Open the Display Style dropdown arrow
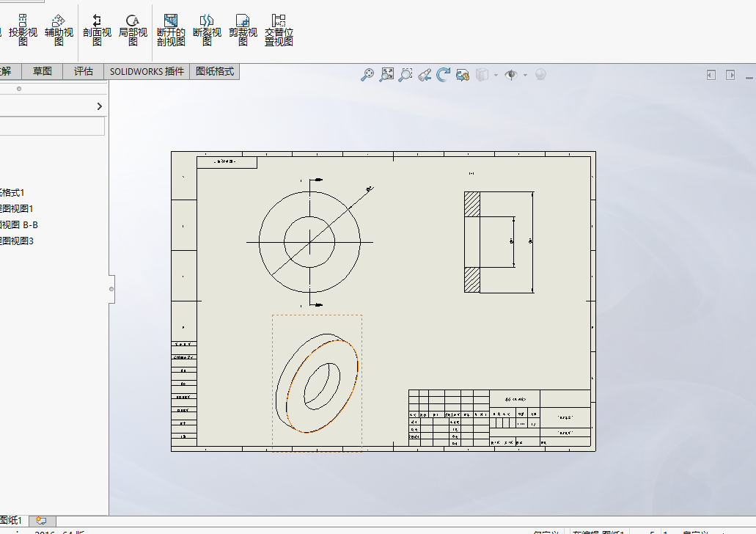The height and width of the screenshot is (534, 756). pyautogui.click(x=496, y=76)
